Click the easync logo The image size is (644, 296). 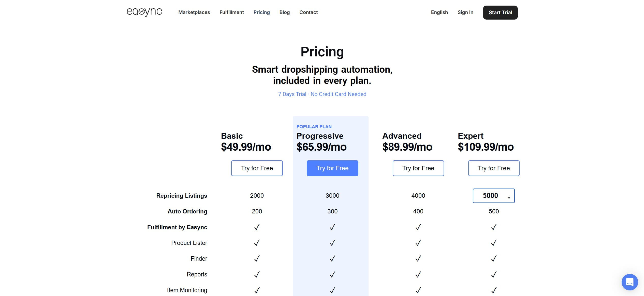(x=144, y=12)
